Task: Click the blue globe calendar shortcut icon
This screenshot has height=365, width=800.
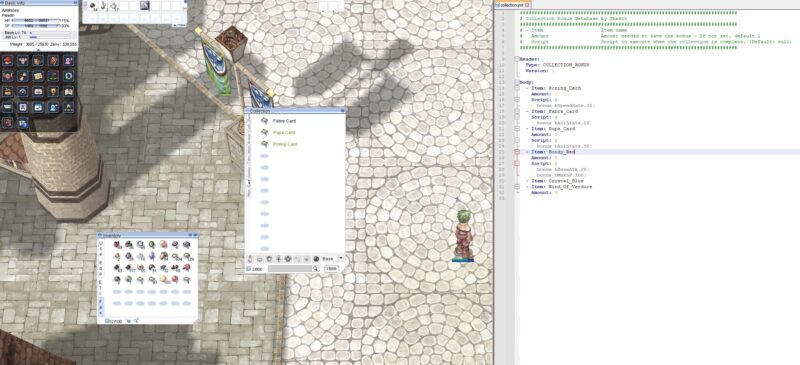Action: [22, 123]
